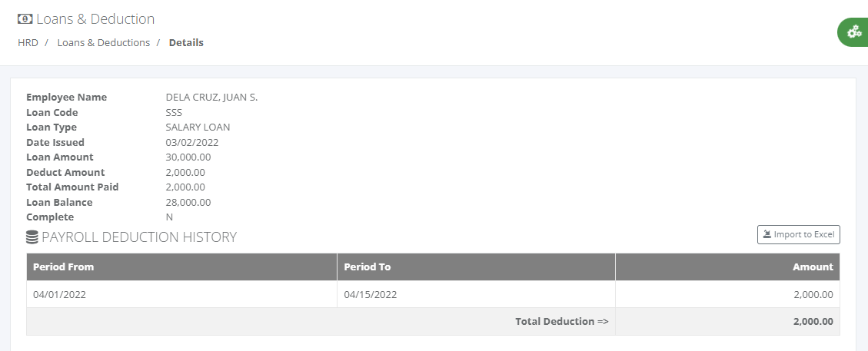Open the green settings gears button
The width and height of the screenshot is (868, 351).
pos(853,32)
